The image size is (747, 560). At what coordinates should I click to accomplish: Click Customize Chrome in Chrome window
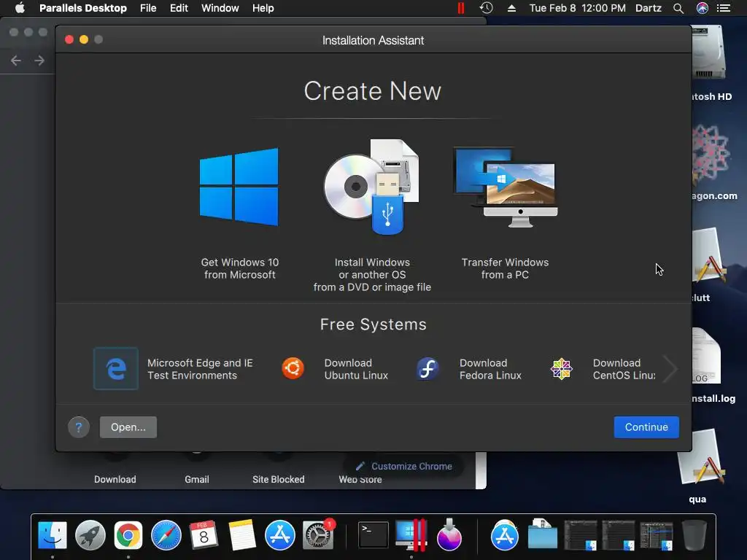click(x=404, y=466)
